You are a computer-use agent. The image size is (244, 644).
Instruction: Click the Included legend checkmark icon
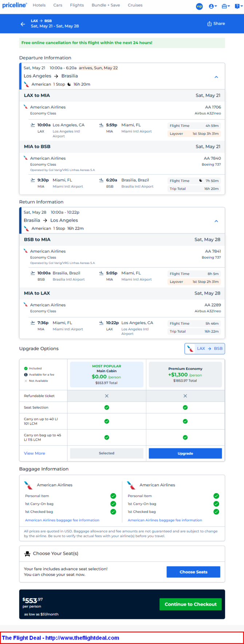point(26,368)
